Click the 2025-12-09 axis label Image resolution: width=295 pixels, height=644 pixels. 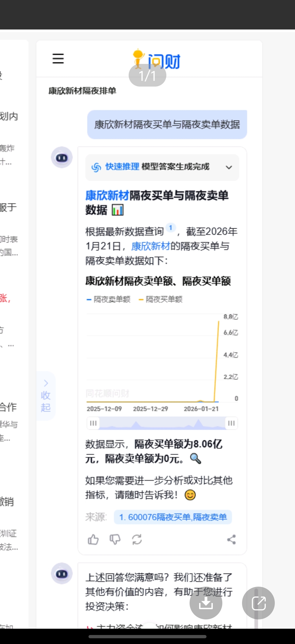coord(104,409)
